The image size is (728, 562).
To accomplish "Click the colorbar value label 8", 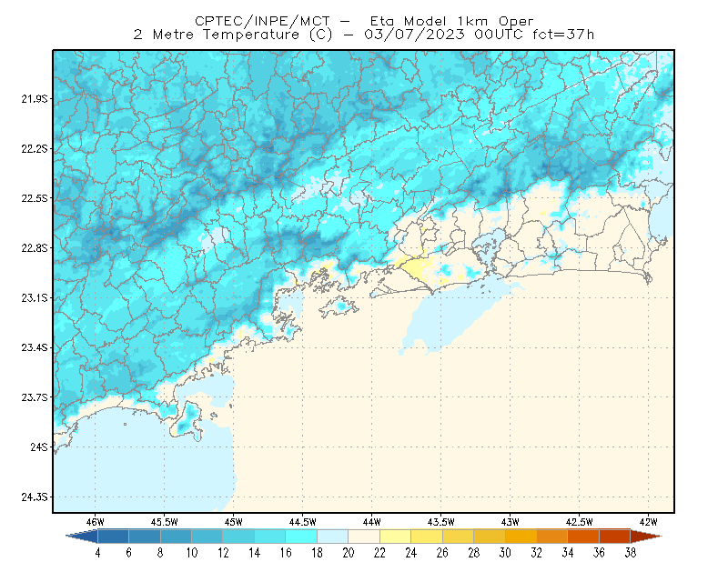I will click(161, 553).
